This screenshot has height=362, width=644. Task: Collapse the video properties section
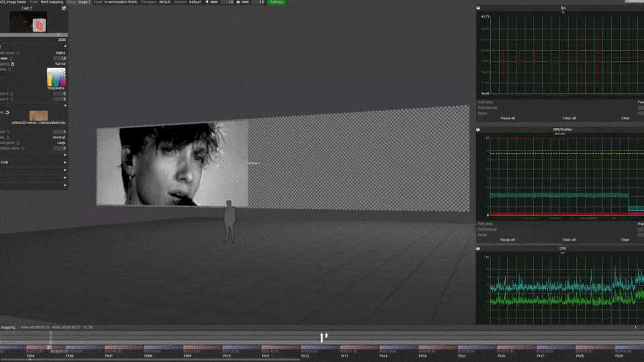click(x=65, y=105)
